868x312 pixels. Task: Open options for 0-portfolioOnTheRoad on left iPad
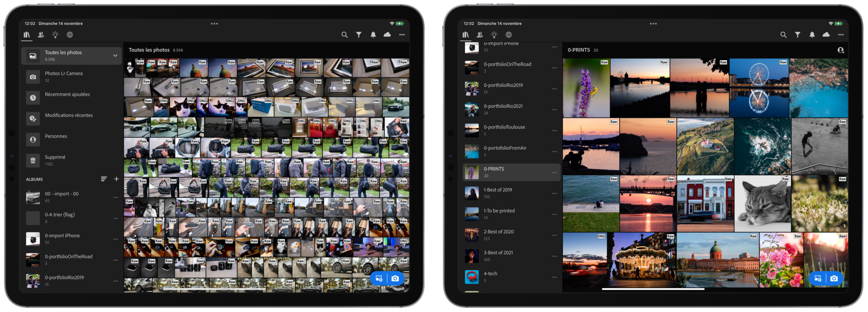pos(116,260)
